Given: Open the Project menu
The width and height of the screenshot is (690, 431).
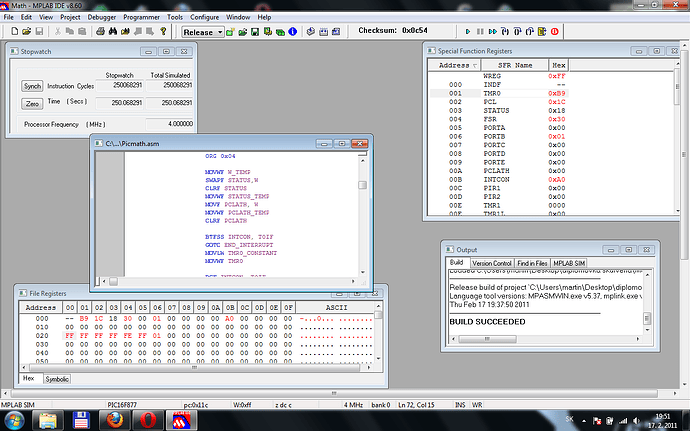Looking at the screenshot, I should pos(70,17).
